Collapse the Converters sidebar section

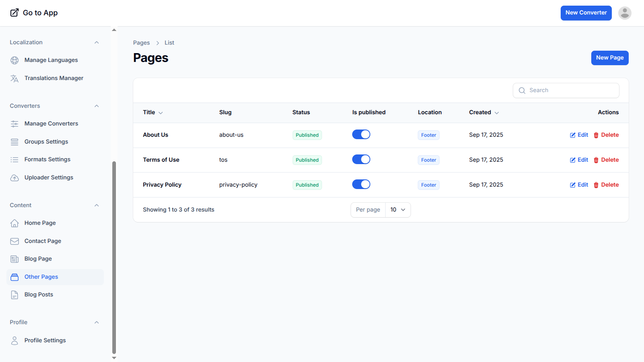click(x=97, y=106)
